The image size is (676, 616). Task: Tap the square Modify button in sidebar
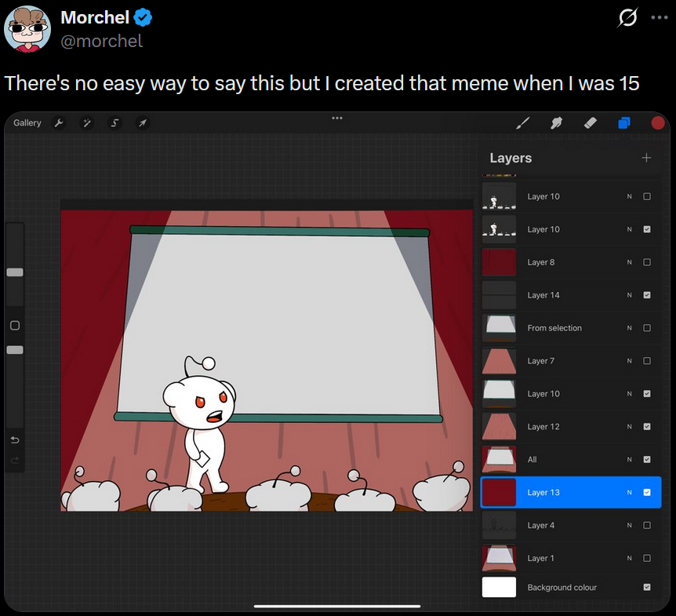[x=15, y=325]
